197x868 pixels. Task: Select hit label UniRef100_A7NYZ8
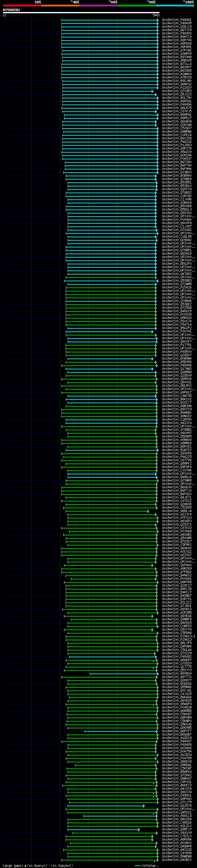pyautogui.click(x=176, y=78)
